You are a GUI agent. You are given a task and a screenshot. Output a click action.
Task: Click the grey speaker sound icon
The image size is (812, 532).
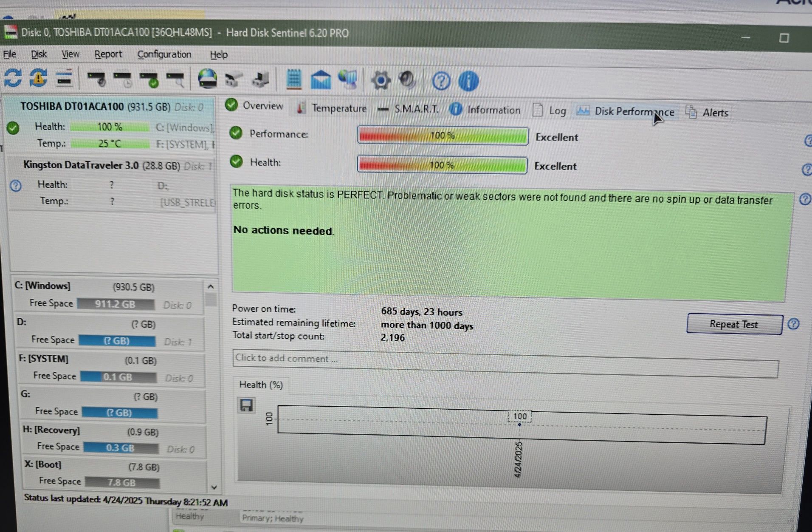tap(408, 80)
